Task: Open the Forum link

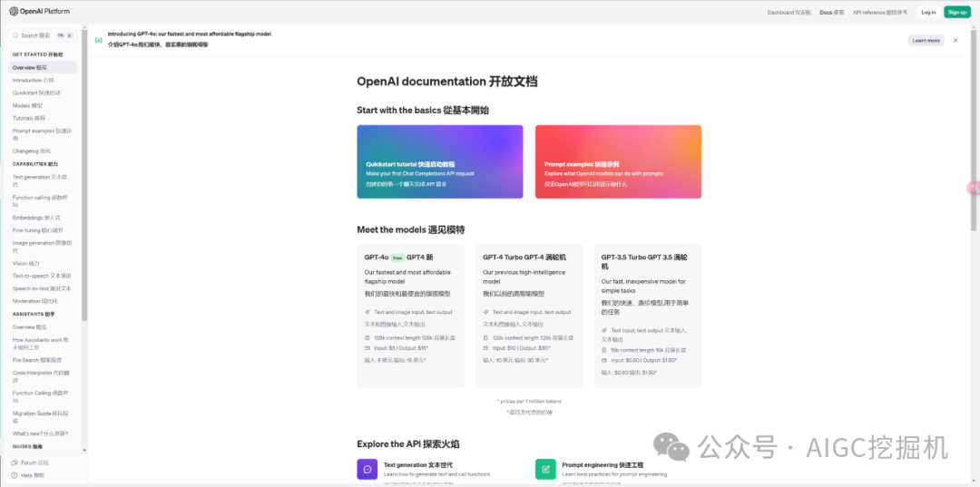Action: [34, 463]
